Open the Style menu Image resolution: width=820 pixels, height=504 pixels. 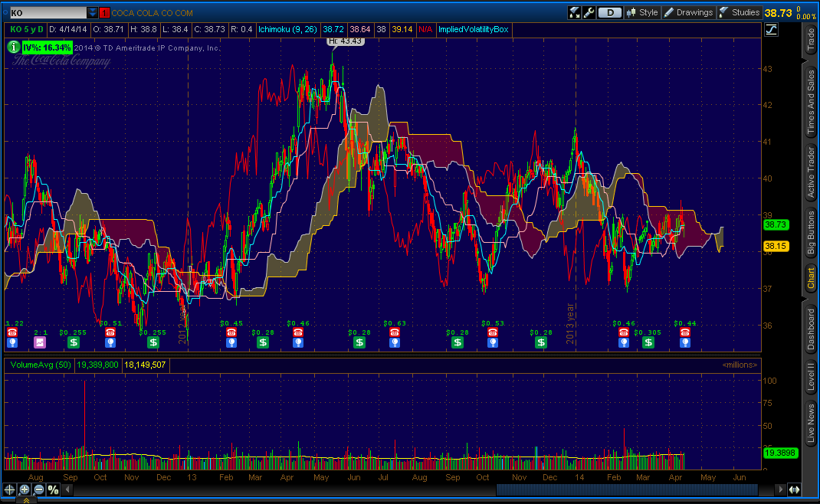[x=643, y=12]
